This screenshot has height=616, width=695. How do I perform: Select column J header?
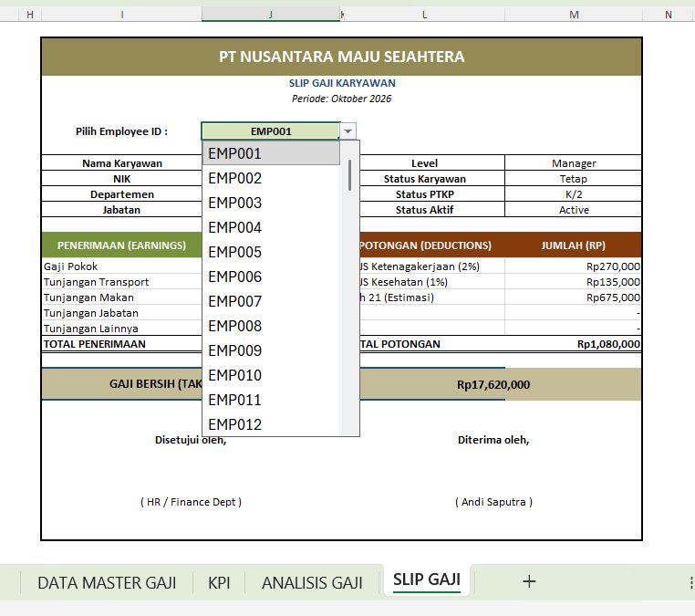pyautogui.click(x=271, y=15)
